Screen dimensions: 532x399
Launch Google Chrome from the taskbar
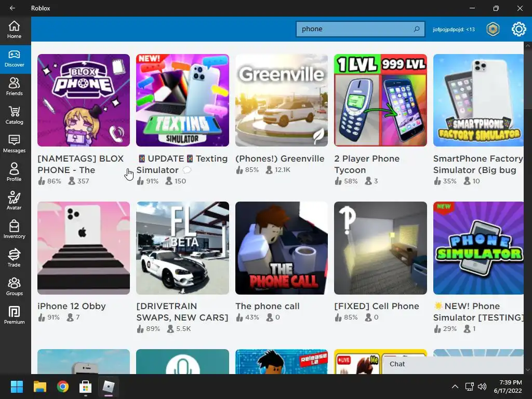(63, 387)
